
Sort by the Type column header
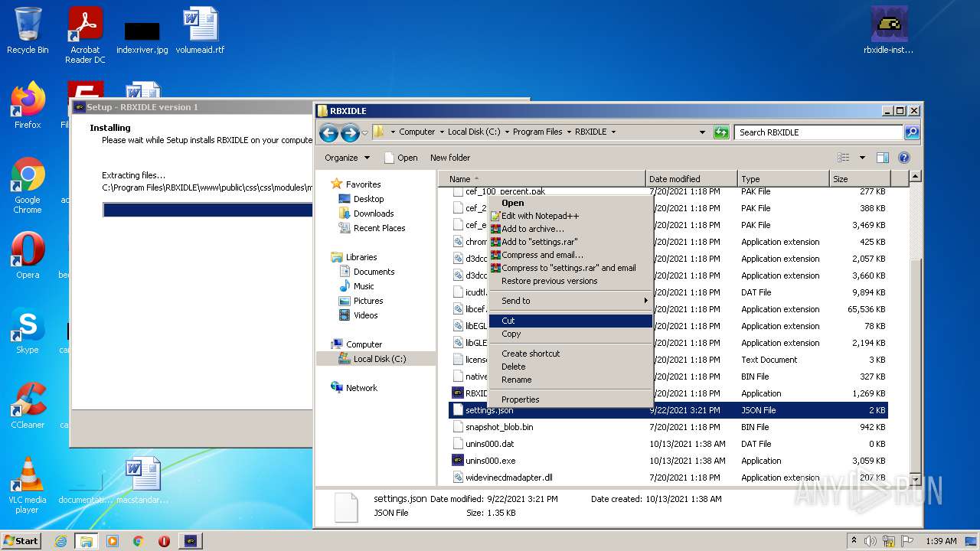783,179
